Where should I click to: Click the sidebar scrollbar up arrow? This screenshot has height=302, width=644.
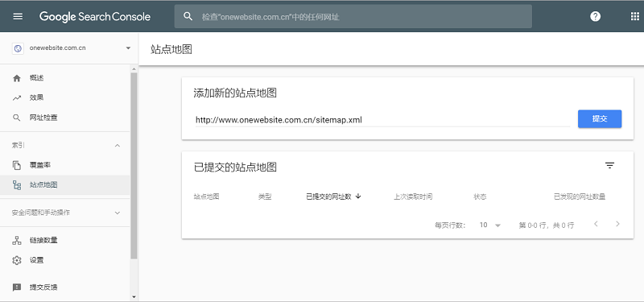pos(134,68)
